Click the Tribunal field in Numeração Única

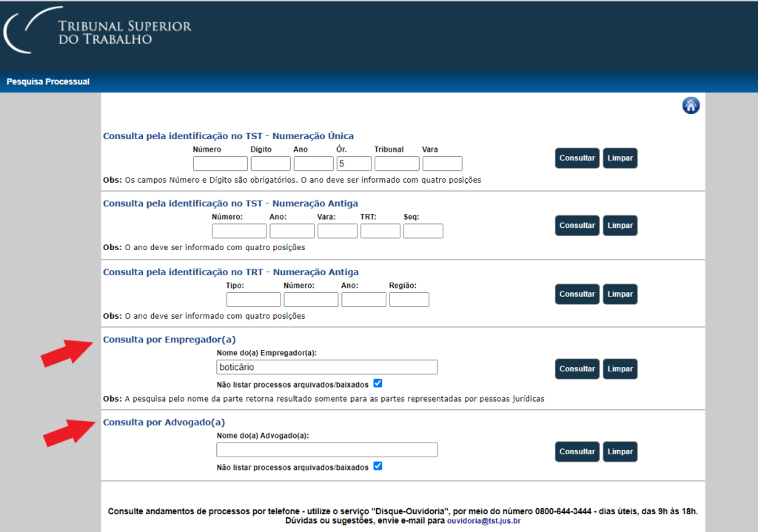point(397,164)
